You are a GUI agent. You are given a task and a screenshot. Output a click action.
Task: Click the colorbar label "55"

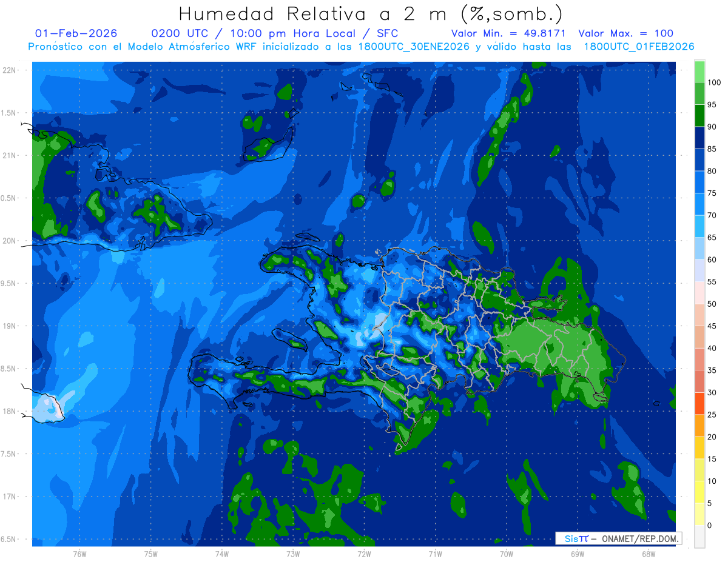(712, 282)
